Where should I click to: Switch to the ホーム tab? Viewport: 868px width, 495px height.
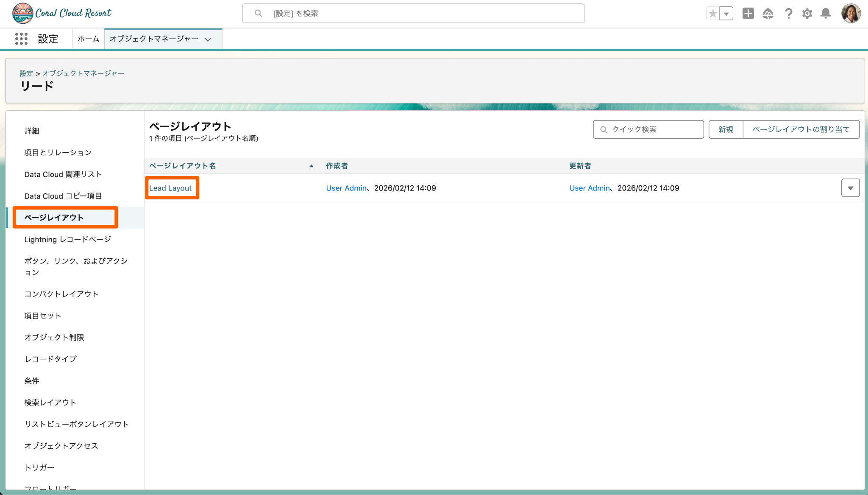88,39
